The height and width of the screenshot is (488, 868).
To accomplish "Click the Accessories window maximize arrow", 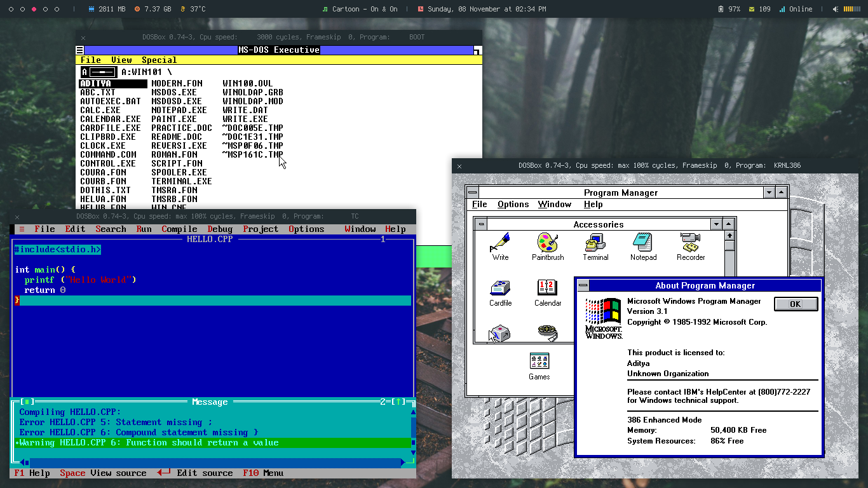I will pos(729,224).
